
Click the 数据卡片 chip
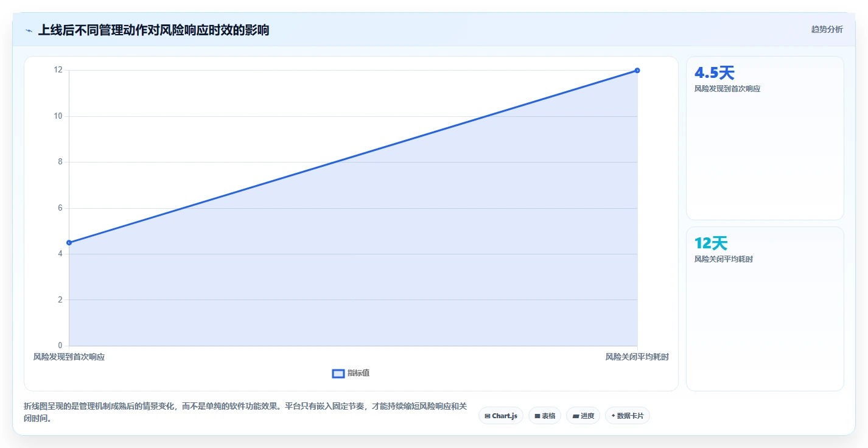coord(628,416)
